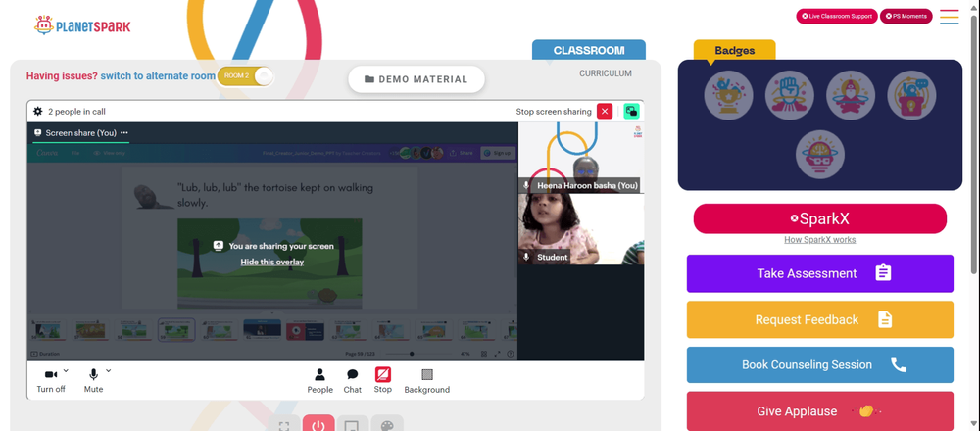Click Canva fullscreen expand icon
This screenshot has width=980, height=431.
(x=498, y=355)
